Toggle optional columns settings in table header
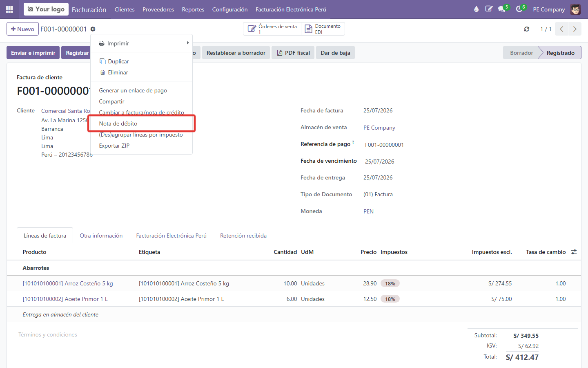 tap(574, 252)
